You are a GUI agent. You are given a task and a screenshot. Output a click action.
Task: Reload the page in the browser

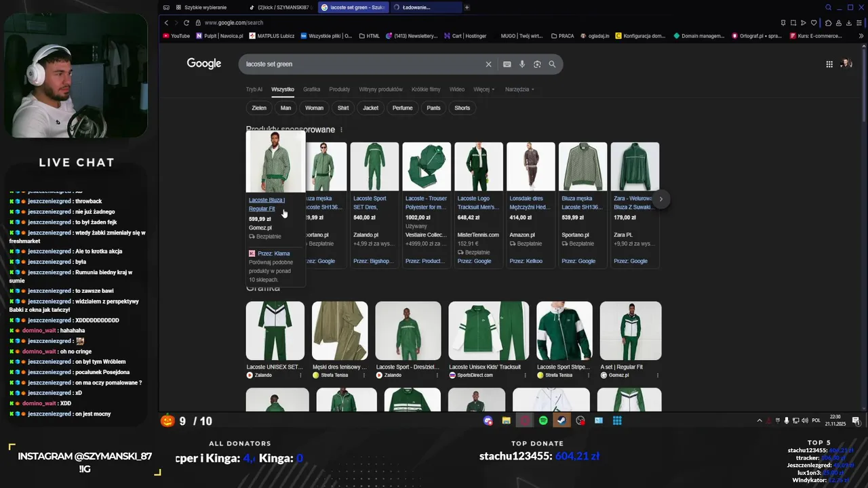click(186, 22)
